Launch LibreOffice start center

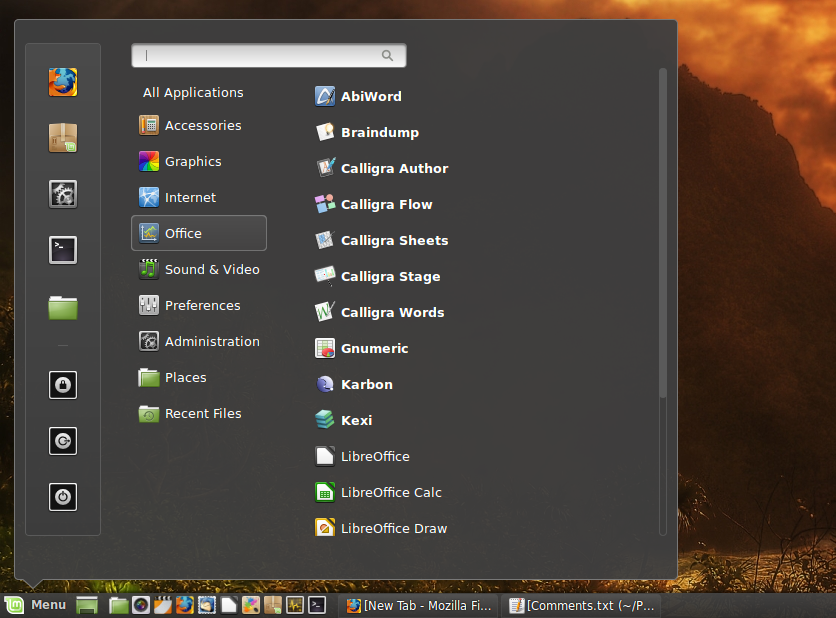click(362, 456)
